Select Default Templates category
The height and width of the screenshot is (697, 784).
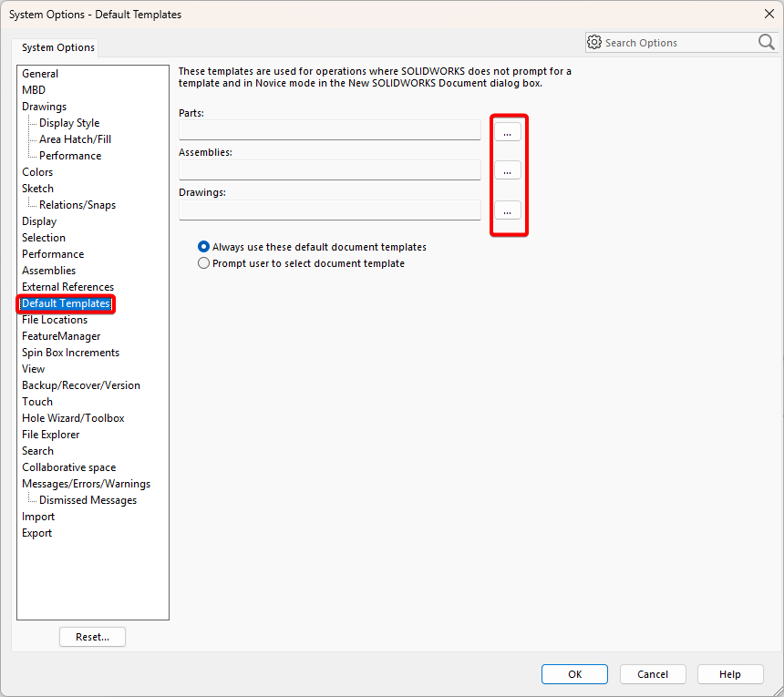click(66, 303)
